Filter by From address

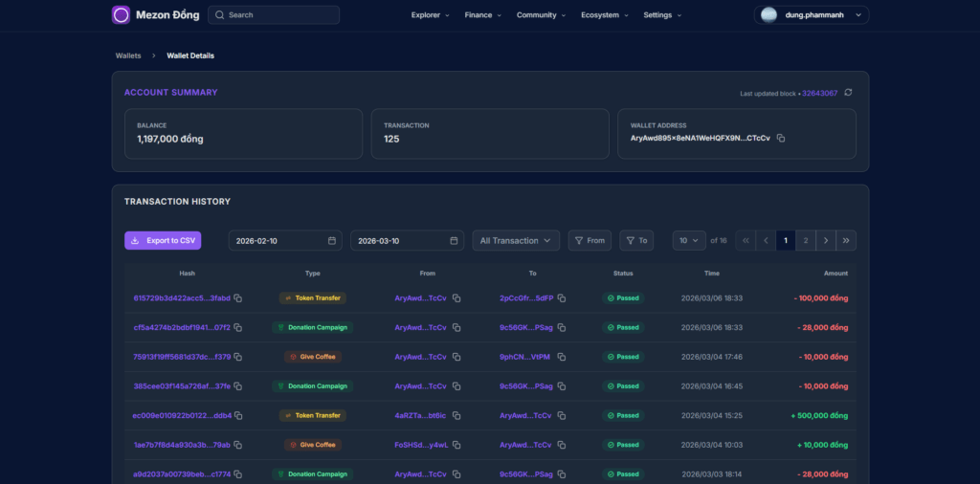click(x=590, y=241)
